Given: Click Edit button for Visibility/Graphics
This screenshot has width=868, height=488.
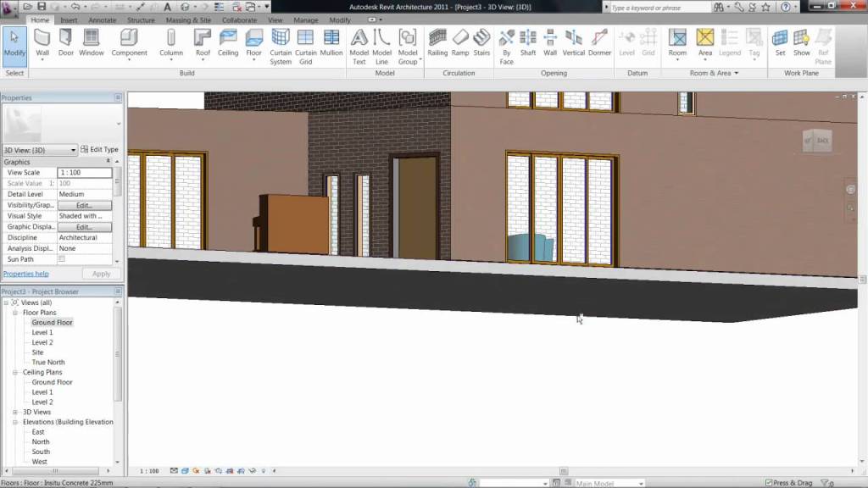Looking at the screenshot, I should pyautogui.click(x=84, y=205).
